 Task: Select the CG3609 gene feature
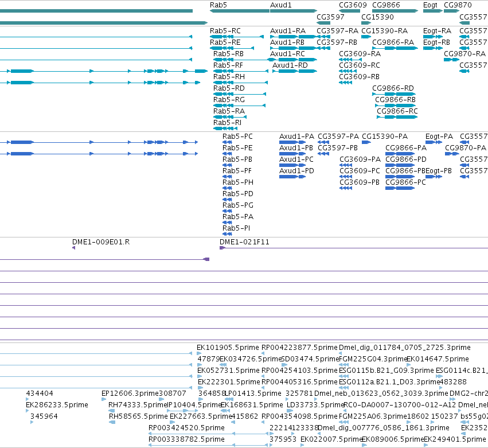click(x=349, y=11)
